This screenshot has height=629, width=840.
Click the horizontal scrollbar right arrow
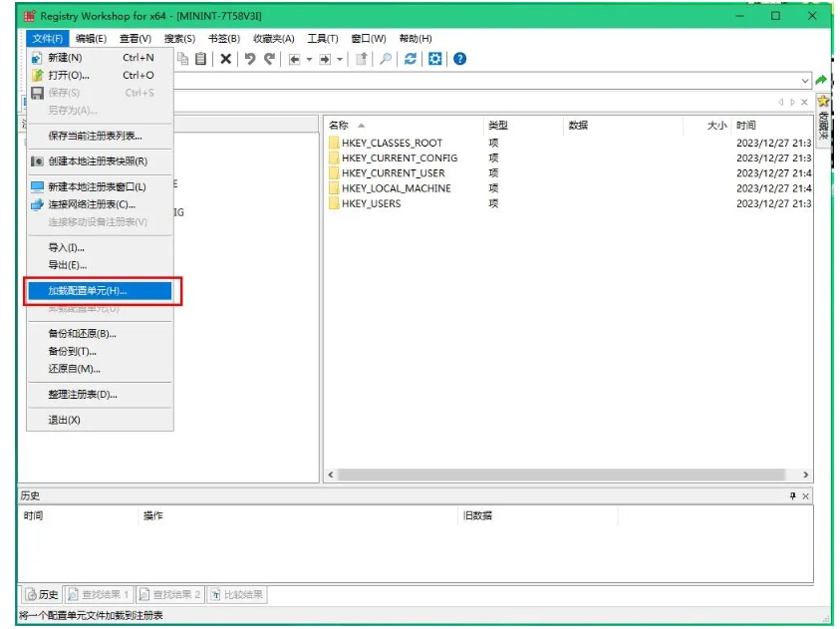805,475
